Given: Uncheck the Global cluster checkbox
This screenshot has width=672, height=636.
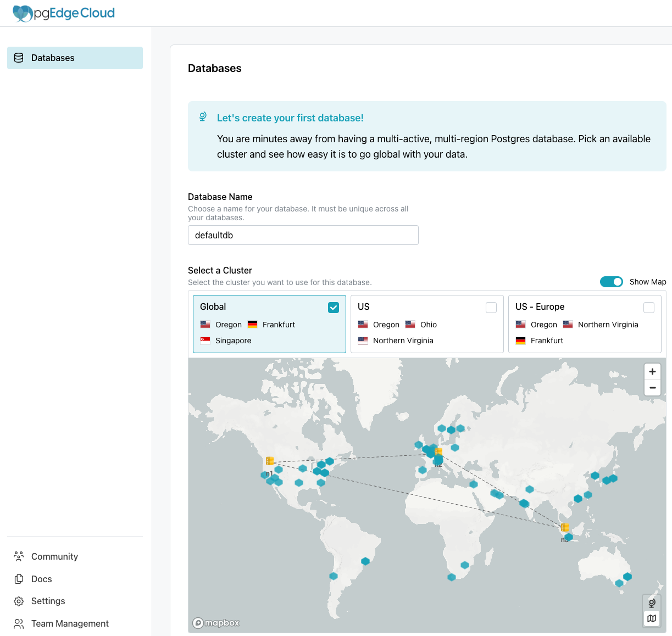Looking at the screenshot, I should (334, 308).
